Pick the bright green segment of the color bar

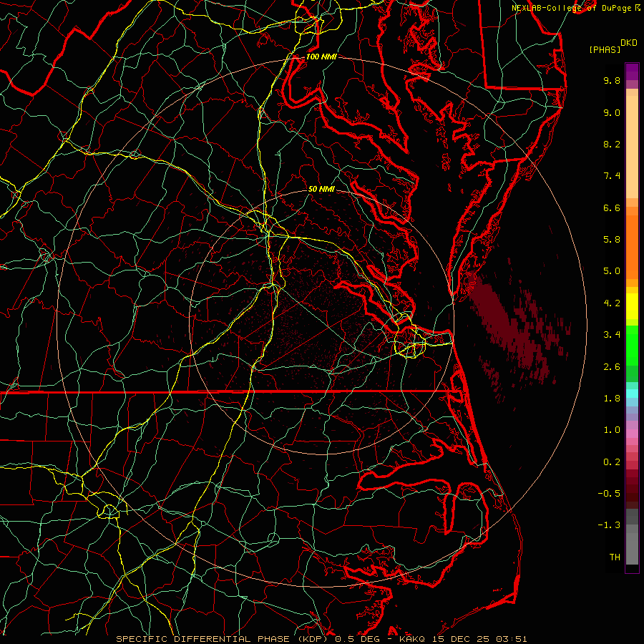pyautogui.click(x=632, y=345)
